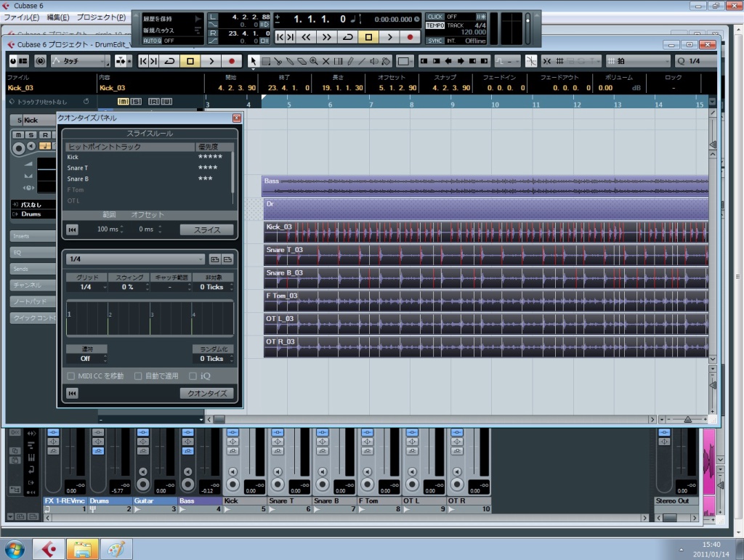Click Record in the transport panel
Viewport: 744px width, 560px height.
[x=410, y=37]
